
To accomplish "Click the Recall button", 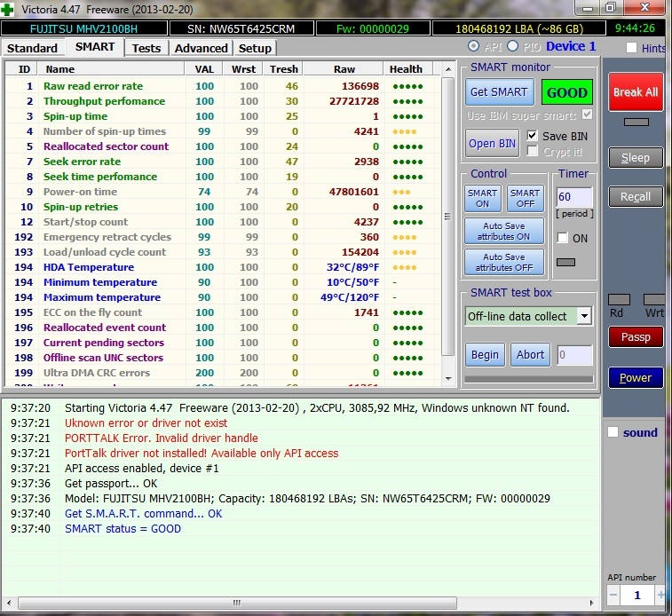I will pyautogui.click(x=636, y=197).
